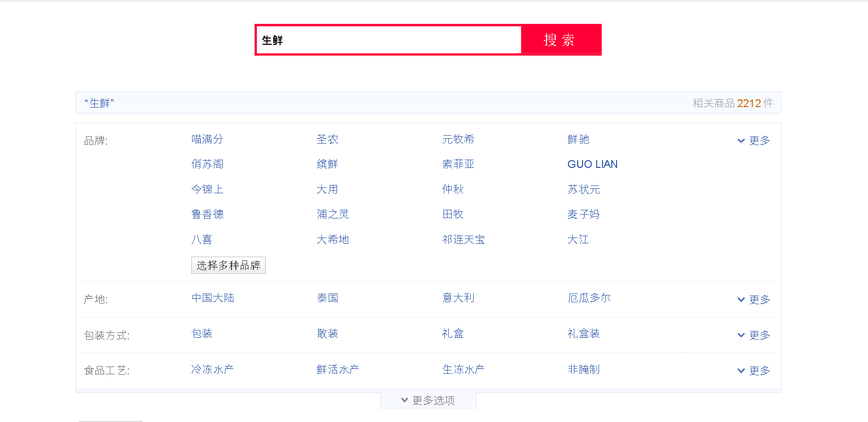Select brand 大用
The image size is (868, 422).
(x=327, y=189)
